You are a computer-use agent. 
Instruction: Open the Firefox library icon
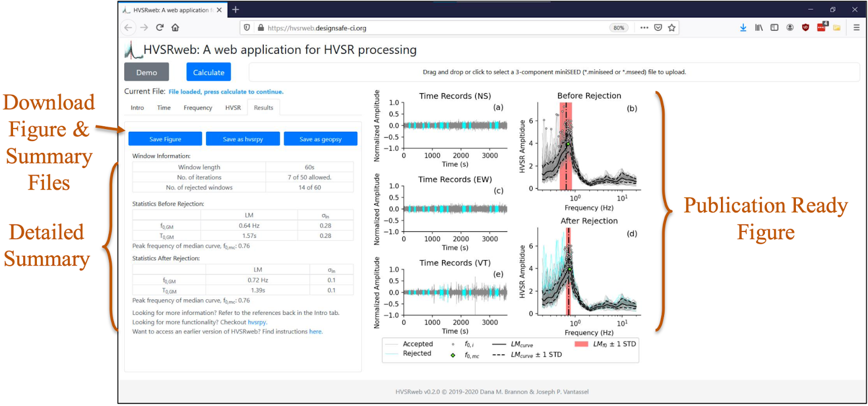(758, 28)
